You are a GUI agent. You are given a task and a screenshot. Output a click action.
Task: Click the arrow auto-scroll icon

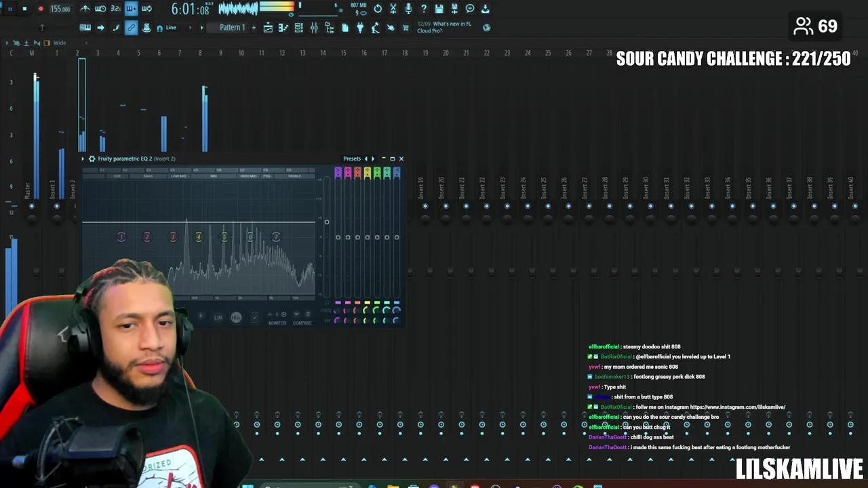[100, 28]
